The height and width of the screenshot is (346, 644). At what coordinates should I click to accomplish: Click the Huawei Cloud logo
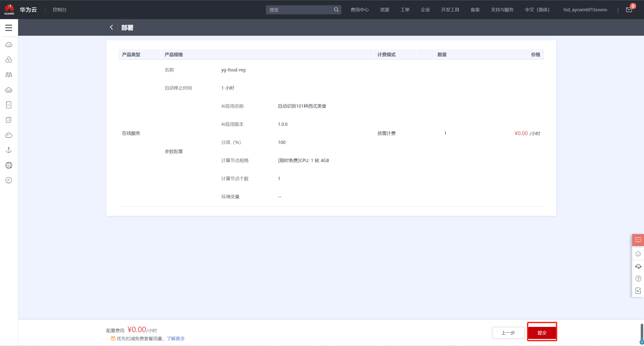pyautogui.click(x=9, y=9)
